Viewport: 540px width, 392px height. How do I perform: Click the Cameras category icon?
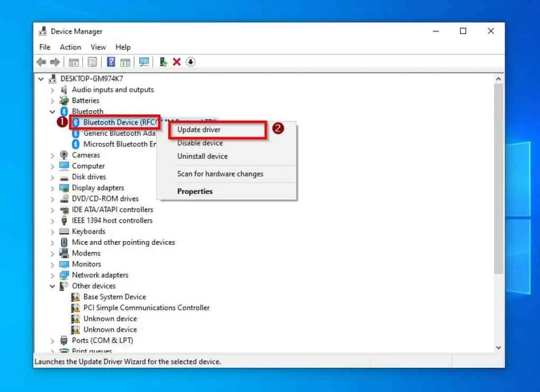click(64, 155)
